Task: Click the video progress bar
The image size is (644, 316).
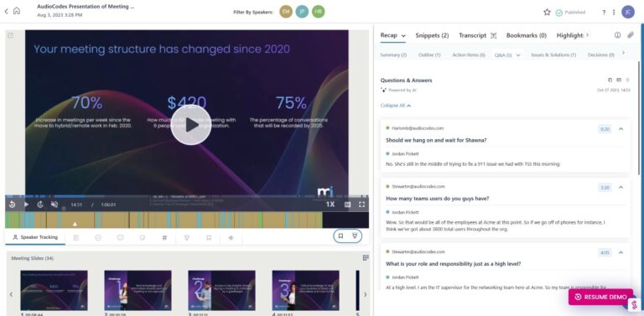Action: click(x=187, y=196)
